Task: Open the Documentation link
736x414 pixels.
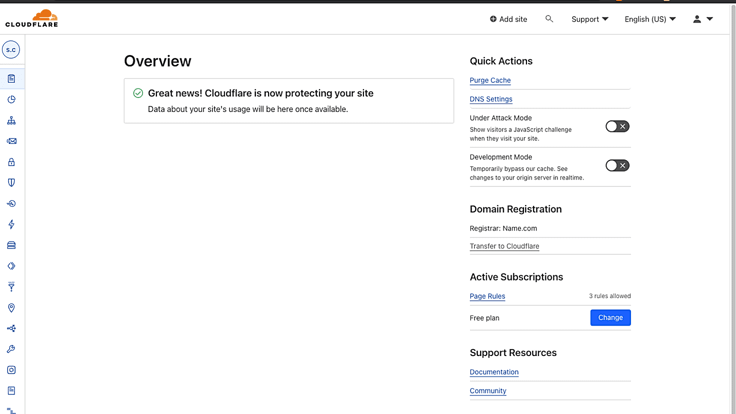Action: click(x=494, y=372)
